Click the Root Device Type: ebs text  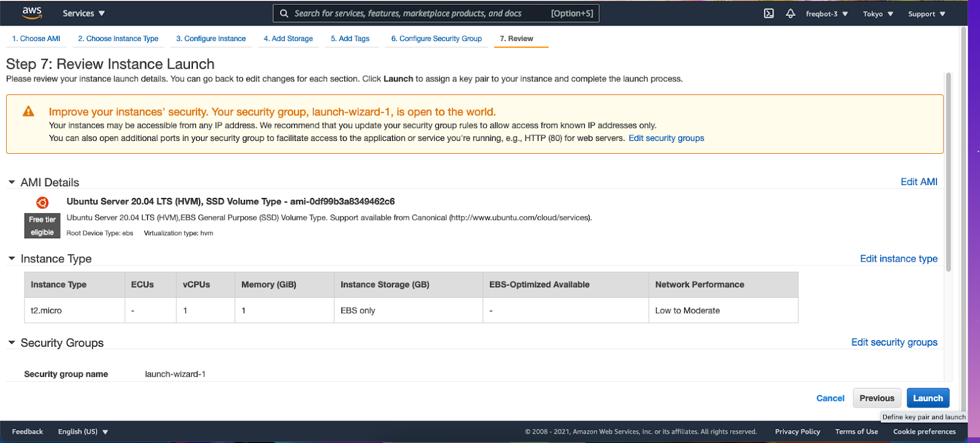[x=100, y=233]
